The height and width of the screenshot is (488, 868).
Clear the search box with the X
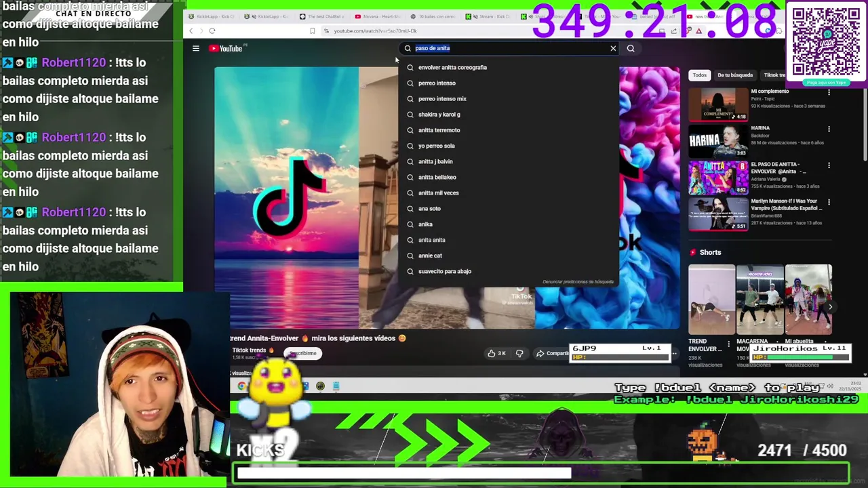613,48
